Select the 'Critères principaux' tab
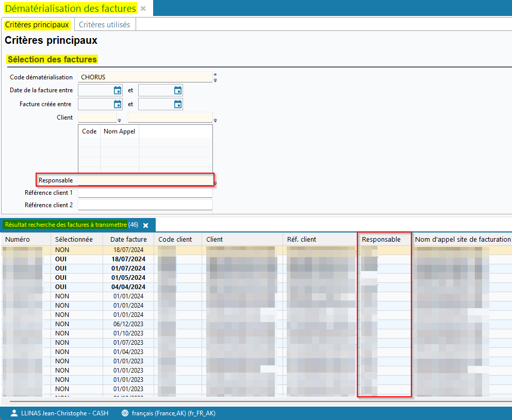512x420 pixels. pyautogui.click(x=37, y=25)
